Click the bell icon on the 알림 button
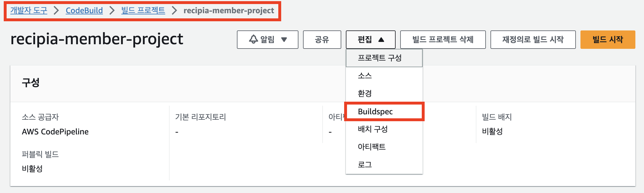The width and height of the screenshot is (644, 193). [x=253, y=39]
